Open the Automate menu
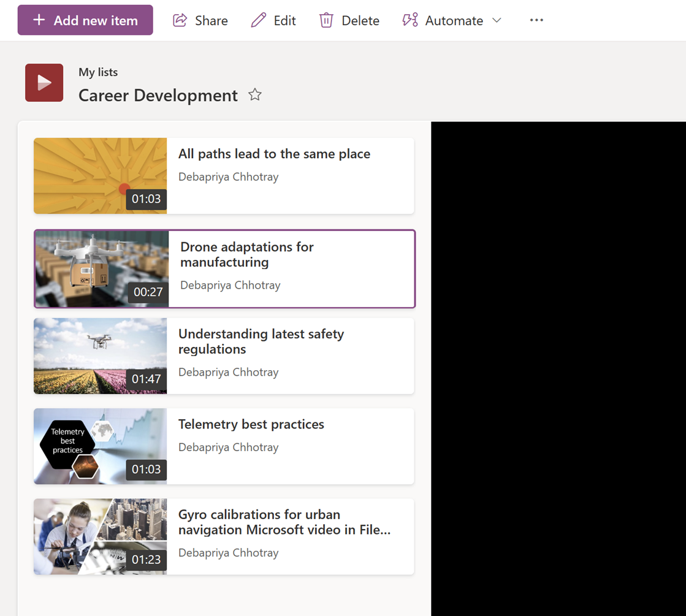 pyautogui.click(x=451, y=21)
